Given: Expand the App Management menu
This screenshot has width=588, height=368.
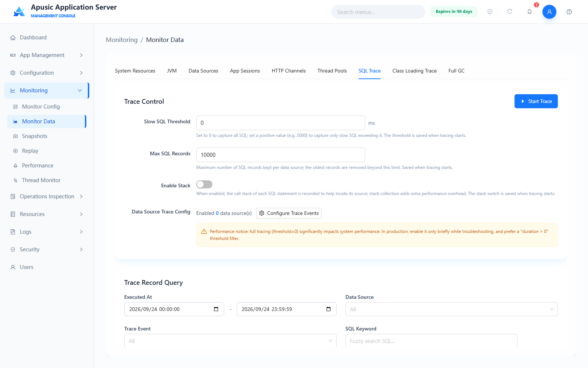Looking at the screenshot, I should 47,55.
